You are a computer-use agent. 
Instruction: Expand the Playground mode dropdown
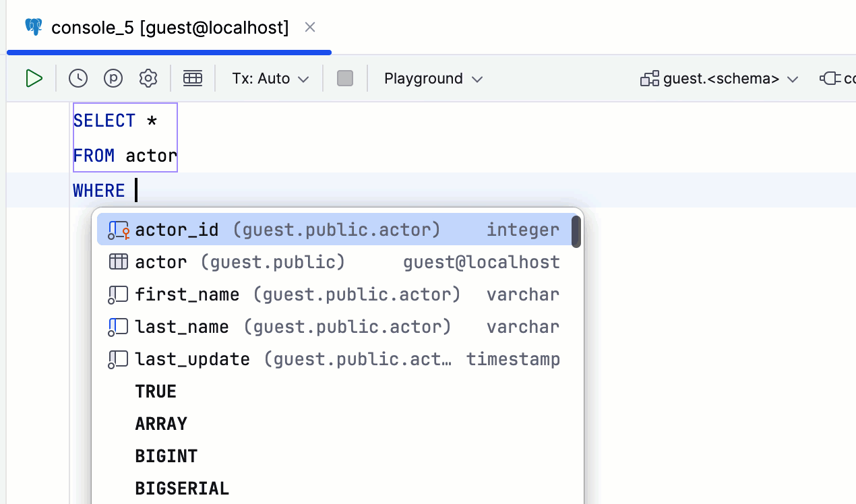pos(433,79)
